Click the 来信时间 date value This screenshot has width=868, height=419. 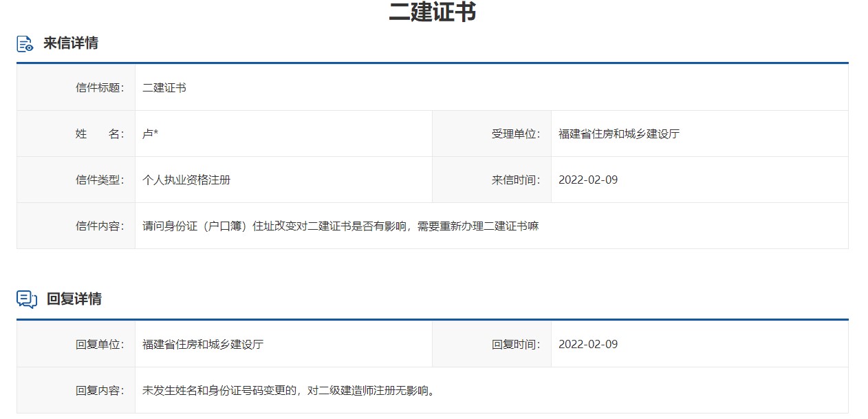coord(588,180)
